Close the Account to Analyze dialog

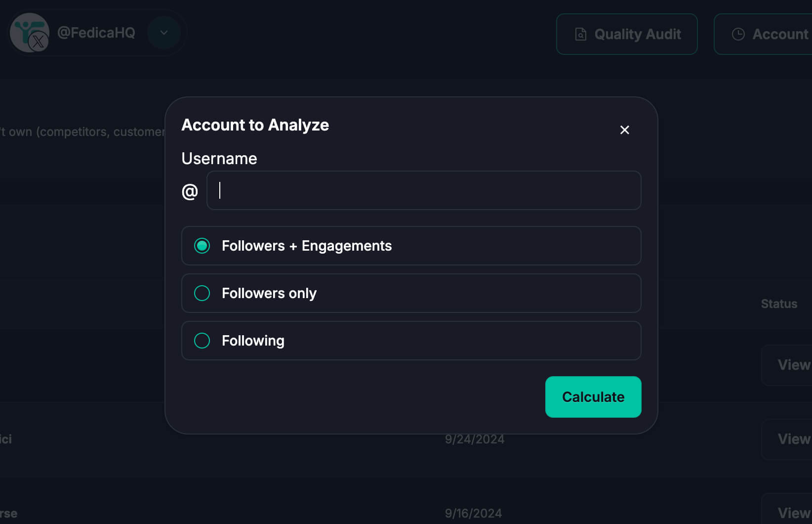click(624, 130)
